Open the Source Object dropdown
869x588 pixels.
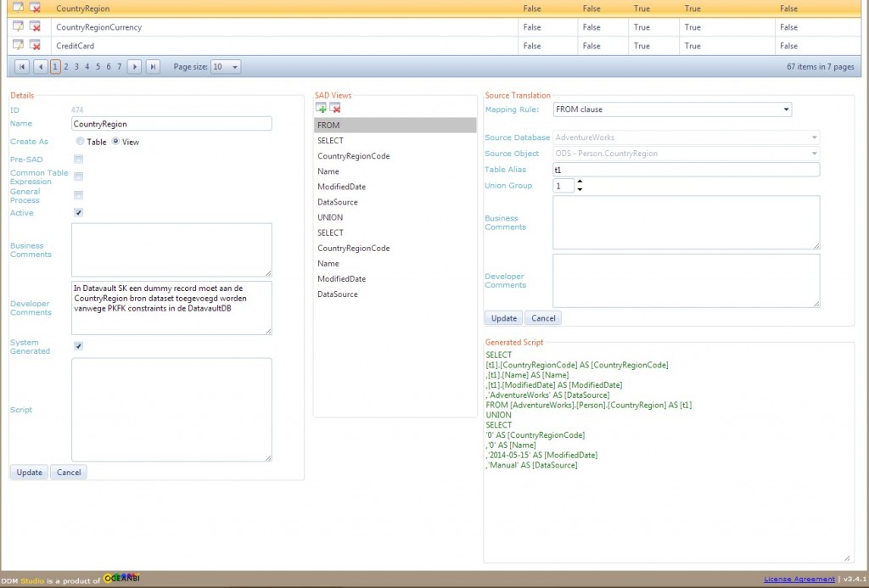(x=686, y=154)
